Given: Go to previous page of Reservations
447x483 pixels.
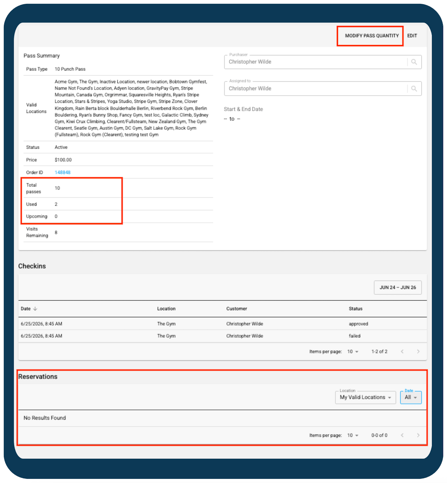Looking at the screenshot, I should coord(402,435).
